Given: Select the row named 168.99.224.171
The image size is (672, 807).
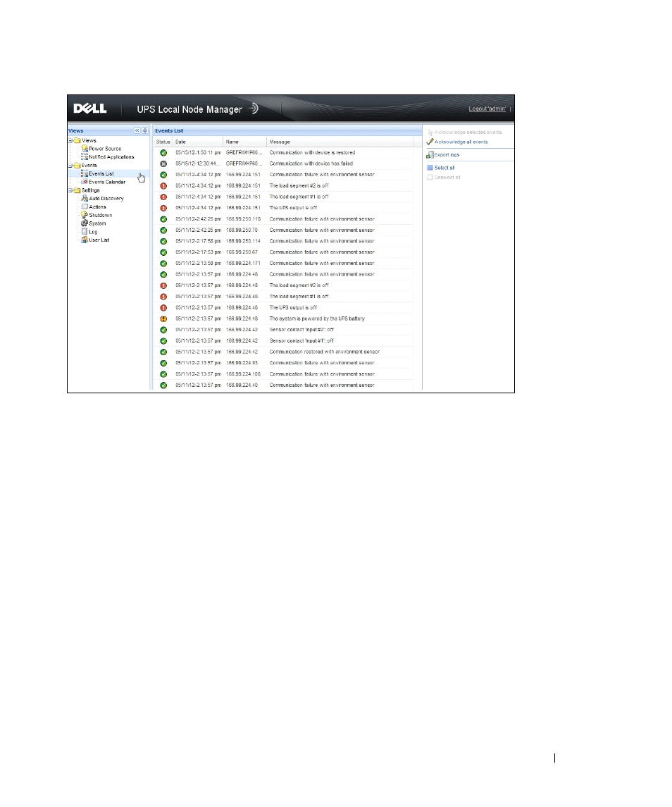Looking at the screenshot, I should [x=283, y=264].
